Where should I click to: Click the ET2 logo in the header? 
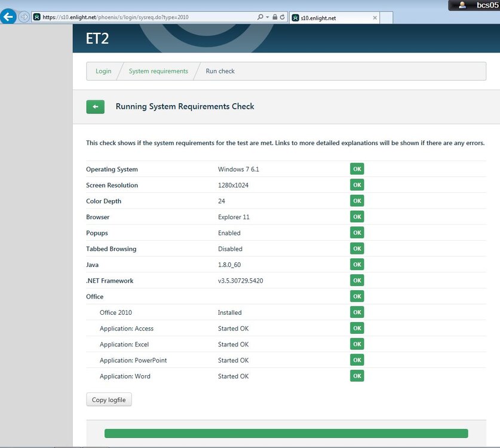point(97,39)
